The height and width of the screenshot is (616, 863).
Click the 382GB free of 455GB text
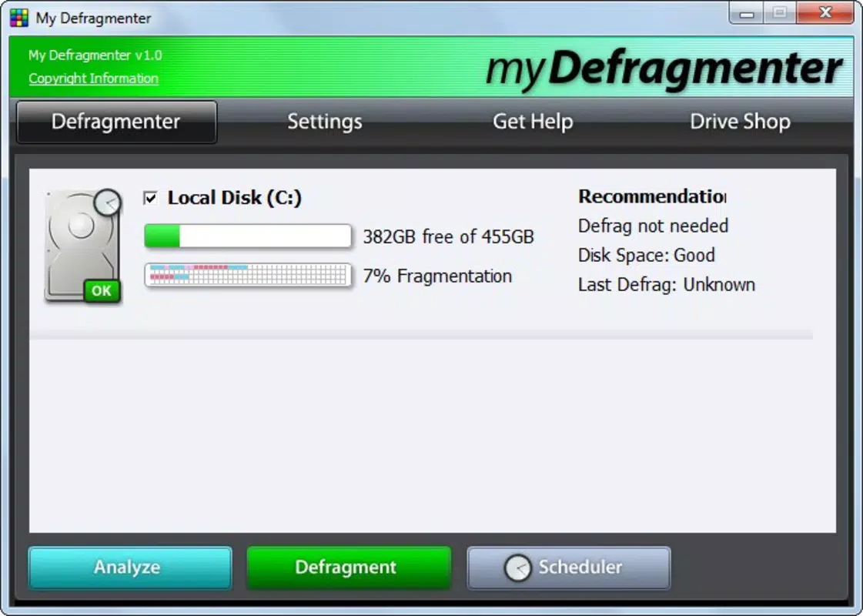[449, 236]
